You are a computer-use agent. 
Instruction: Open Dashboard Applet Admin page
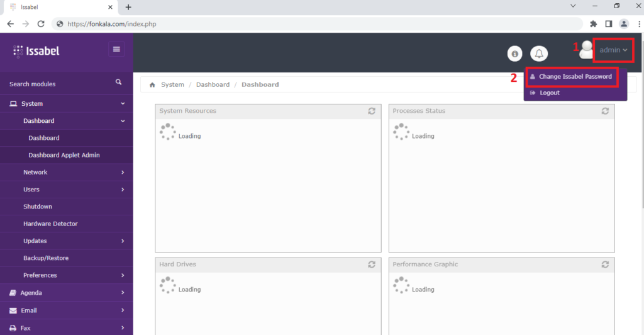(64, 155)
